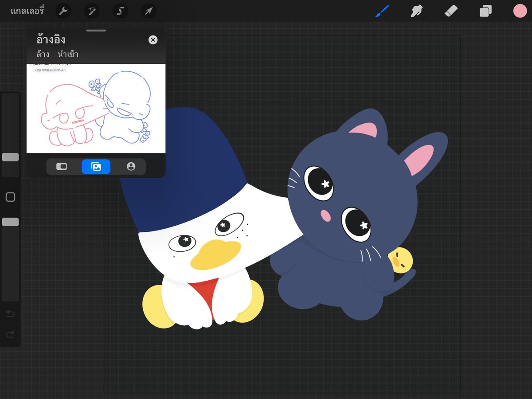The image size is (532, 399).
Task: Open the Layers panel
Action: click(x=485, y=11)
